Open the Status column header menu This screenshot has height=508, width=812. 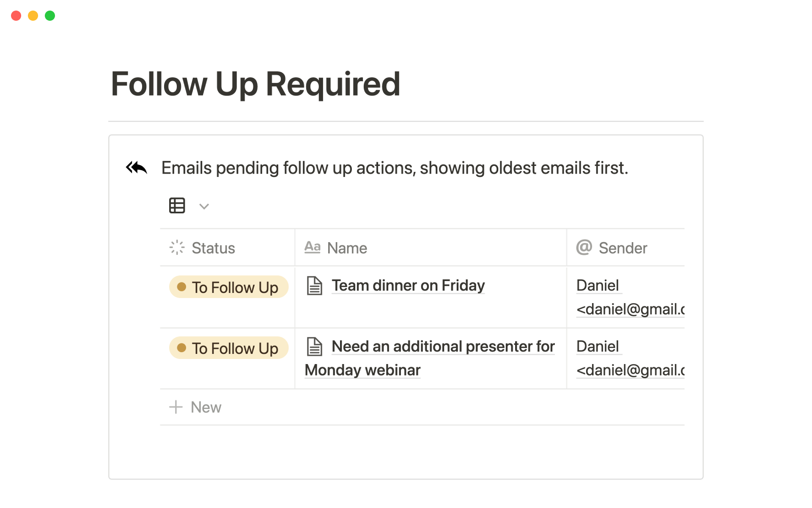click(x=213, y=248)
